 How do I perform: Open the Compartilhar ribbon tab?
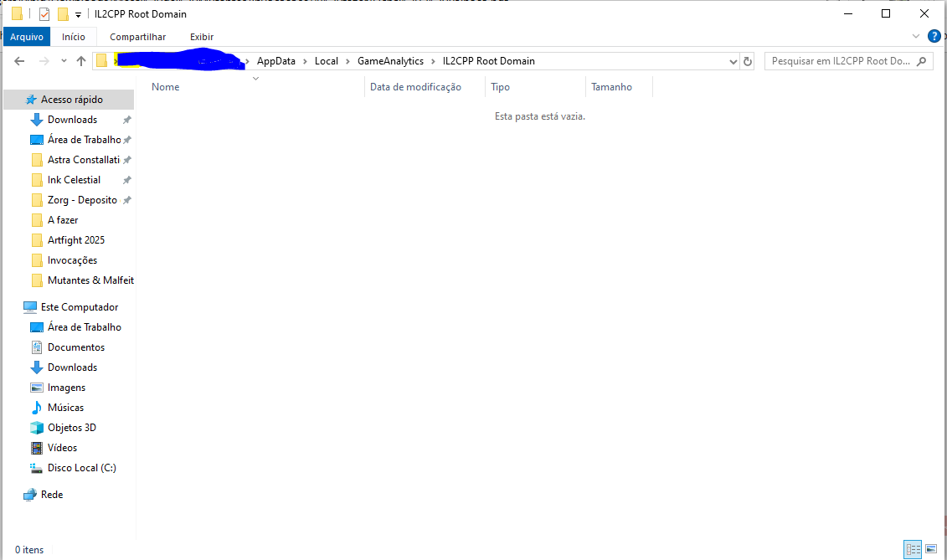[x=137, y=37]
